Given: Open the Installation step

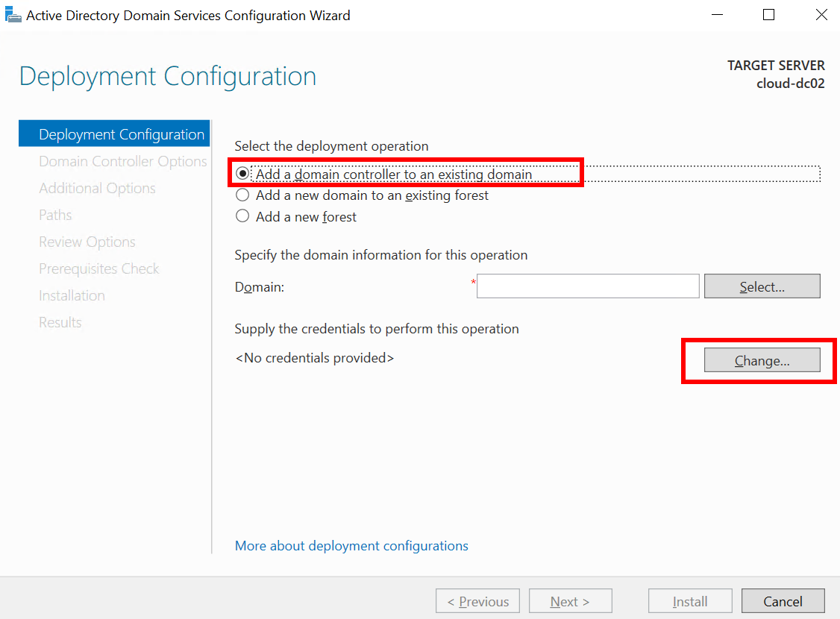Looking at the screenshot, I should (72, 295).
